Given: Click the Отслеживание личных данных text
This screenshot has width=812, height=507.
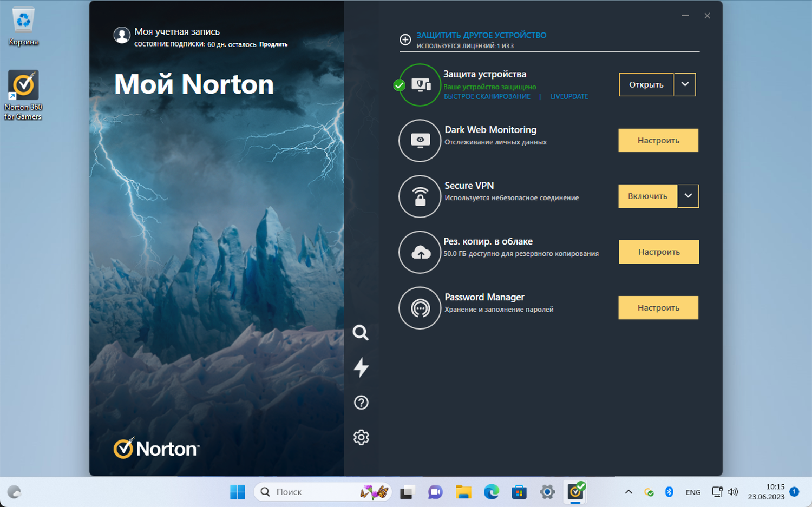Looking at the screenshot, I should tap(495, 142).
